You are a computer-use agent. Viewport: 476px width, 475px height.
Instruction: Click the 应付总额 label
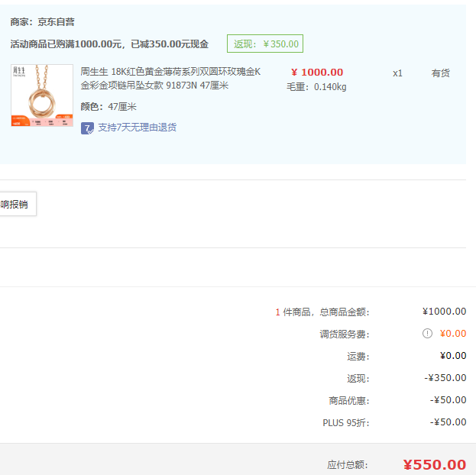[x=348, y=464]
